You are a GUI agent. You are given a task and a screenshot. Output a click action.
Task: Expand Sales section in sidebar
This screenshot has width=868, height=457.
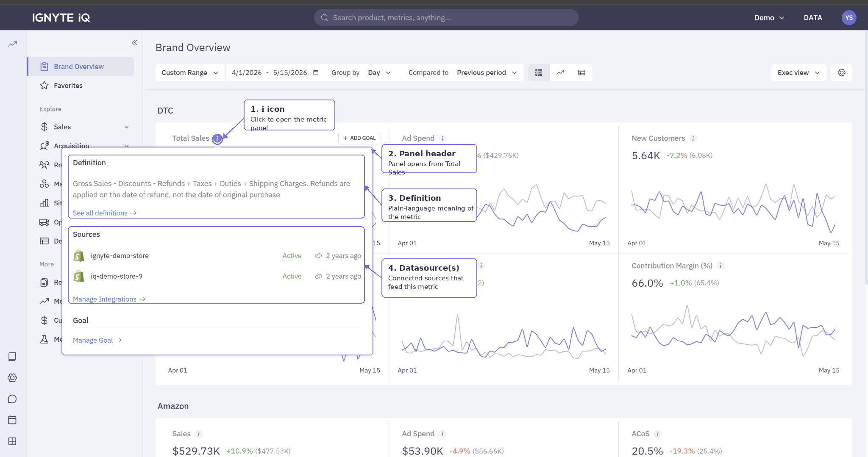84,127
